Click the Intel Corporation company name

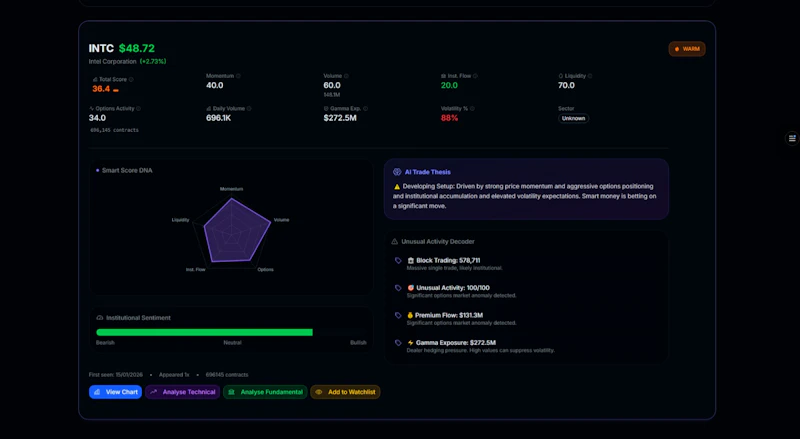pyautogui.click(x=112, y=61)
